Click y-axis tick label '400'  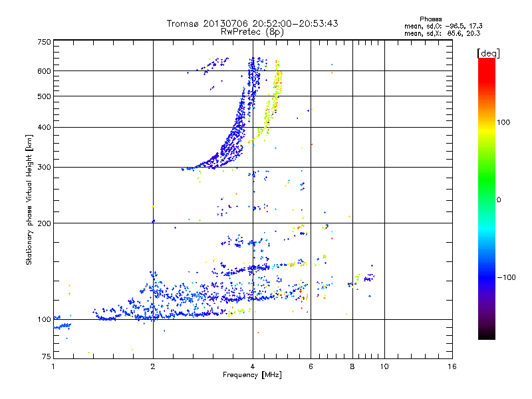(x=44, y=128)
